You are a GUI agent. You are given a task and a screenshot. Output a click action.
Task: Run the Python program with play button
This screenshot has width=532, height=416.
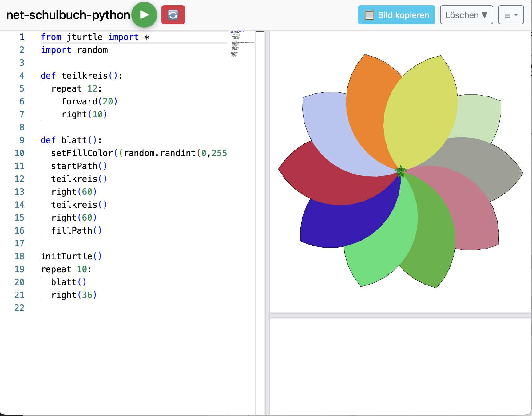point(144,15)
